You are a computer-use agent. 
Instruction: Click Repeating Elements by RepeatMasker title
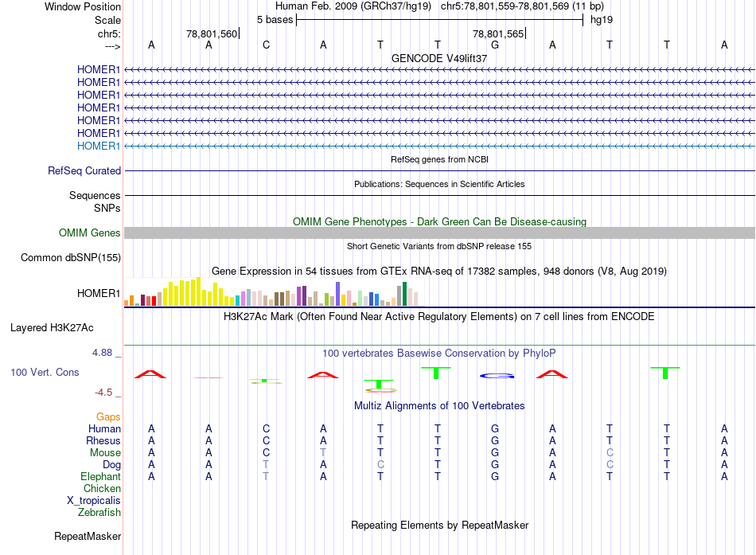click(439, 525)
